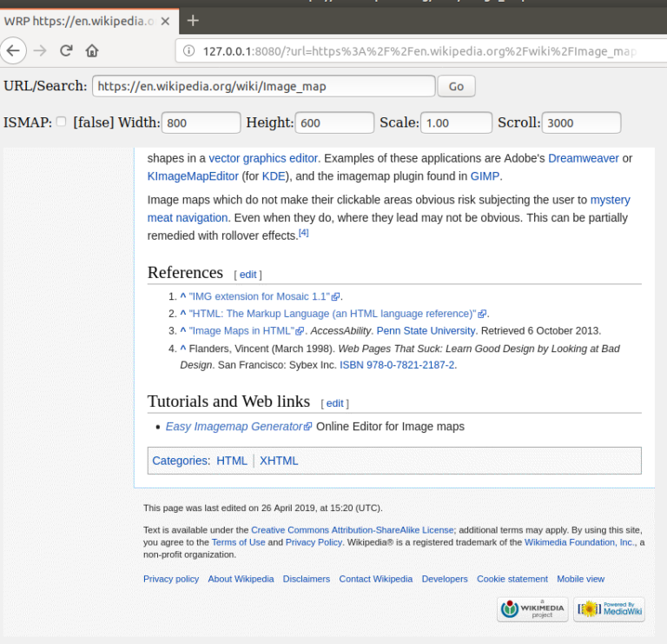Open Easy Imagemap Generator link
This screenshot has width=667, height=644.
click(x=234, y=427)
